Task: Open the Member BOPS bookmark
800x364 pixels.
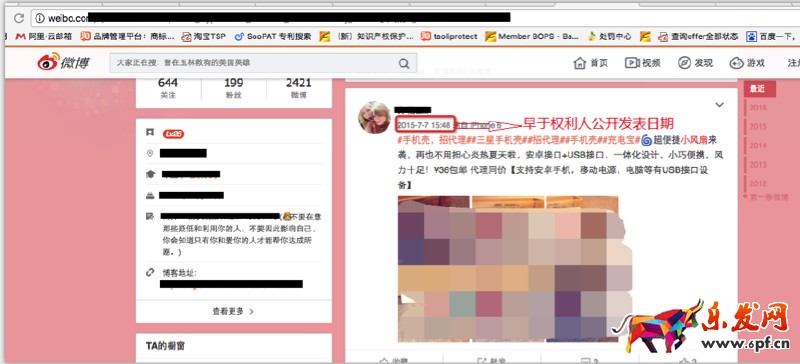Action: (532, 36)
